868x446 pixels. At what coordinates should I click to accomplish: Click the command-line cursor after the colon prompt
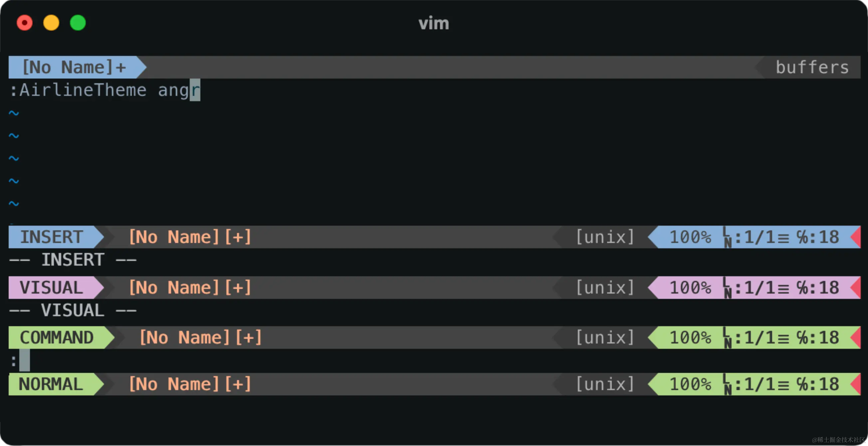(x=25, y=360)
